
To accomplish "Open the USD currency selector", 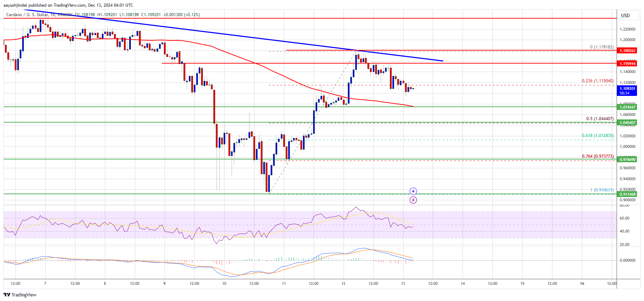I will [x=625, y=15].
